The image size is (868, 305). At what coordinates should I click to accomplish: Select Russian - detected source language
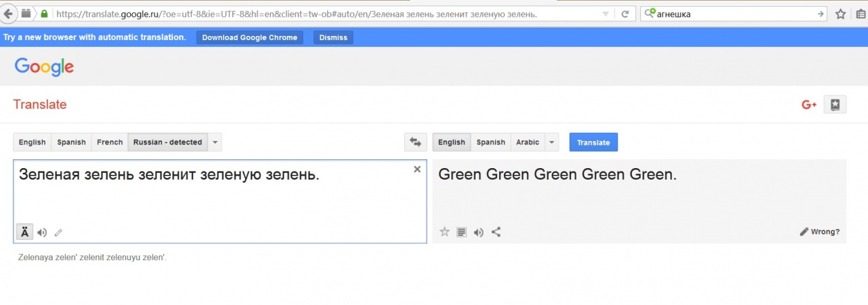[x=167, y=142]
